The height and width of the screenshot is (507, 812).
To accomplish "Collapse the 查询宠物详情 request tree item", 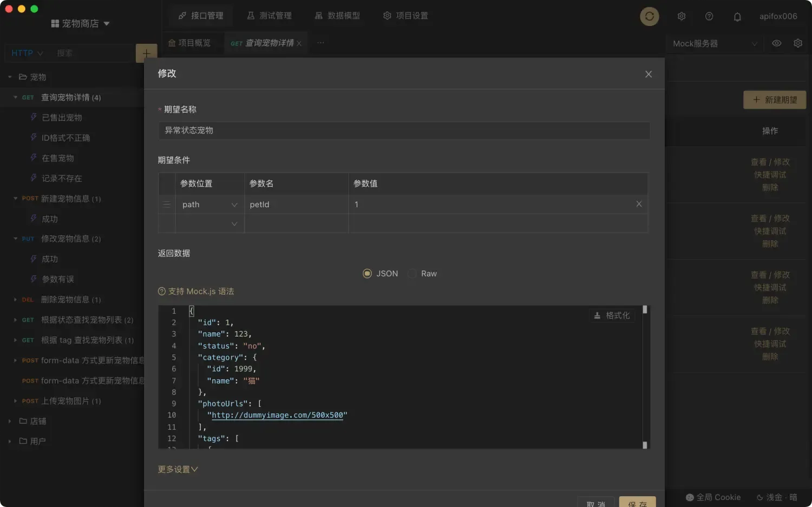I will pyautogui.click(x=15, y=97).
